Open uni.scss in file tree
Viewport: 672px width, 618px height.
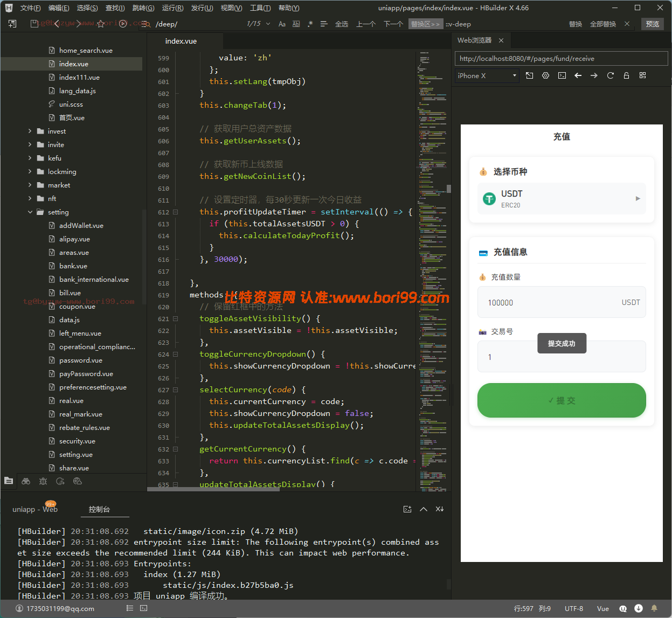[x=71, y=104]
